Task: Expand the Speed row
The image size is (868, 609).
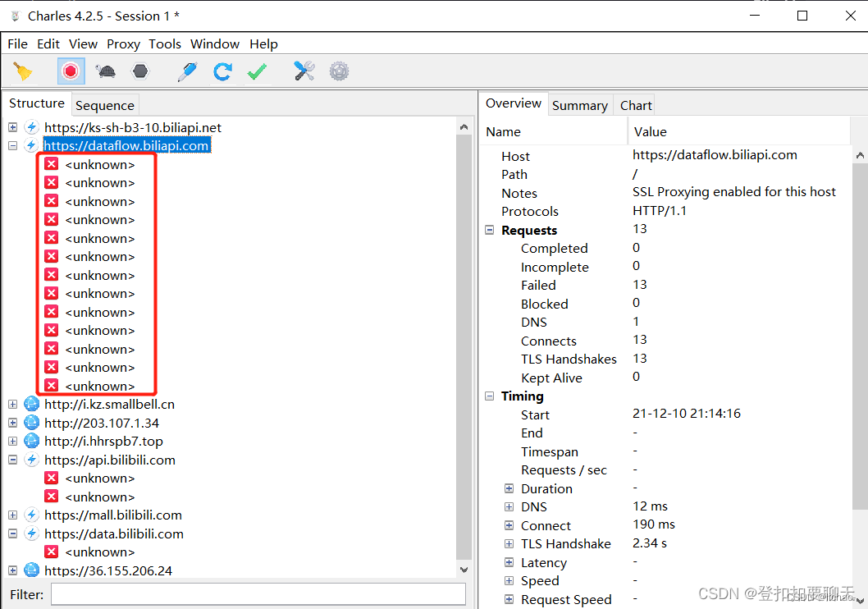Action: coord(509,580)
